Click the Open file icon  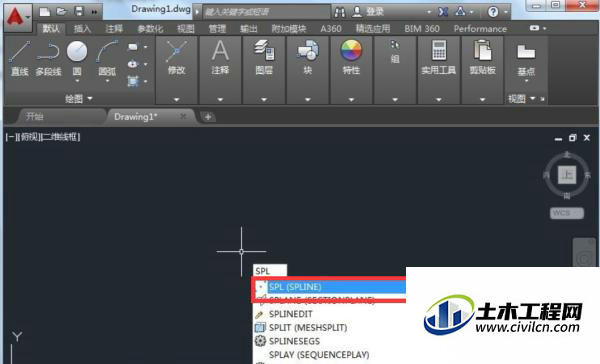pyautogui.click(x=62, y=12)
